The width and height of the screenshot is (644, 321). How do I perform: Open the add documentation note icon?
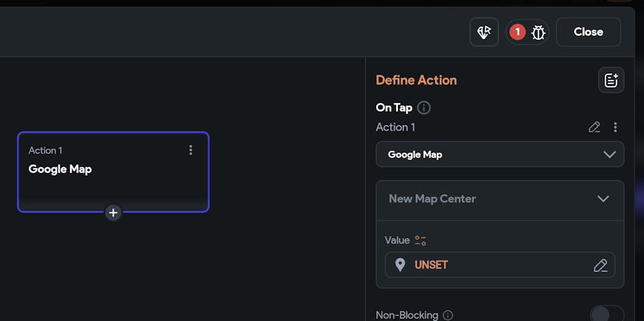coord(611,80)
